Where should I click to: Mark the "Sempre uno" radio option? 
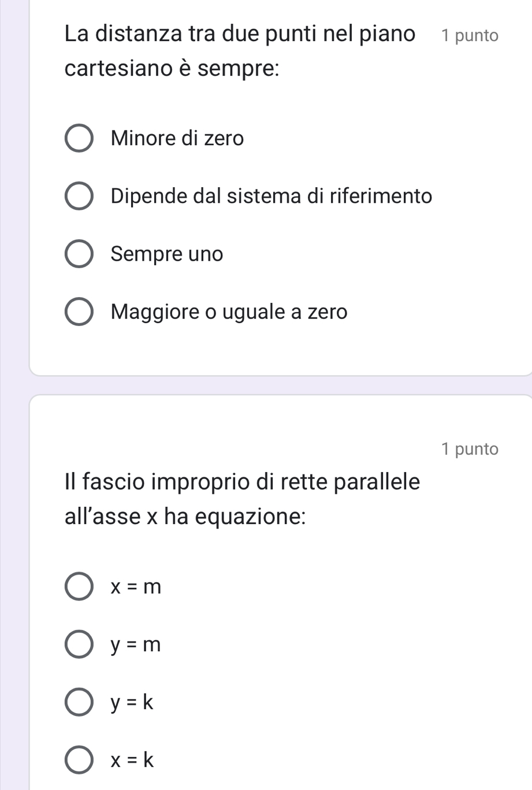79,254
